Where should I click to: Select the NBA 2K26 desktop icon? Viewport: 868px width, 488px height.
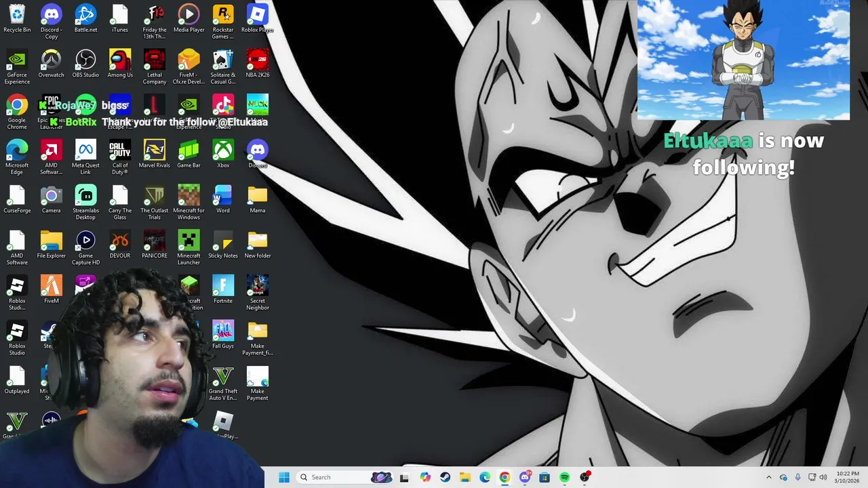coord(258,64)
